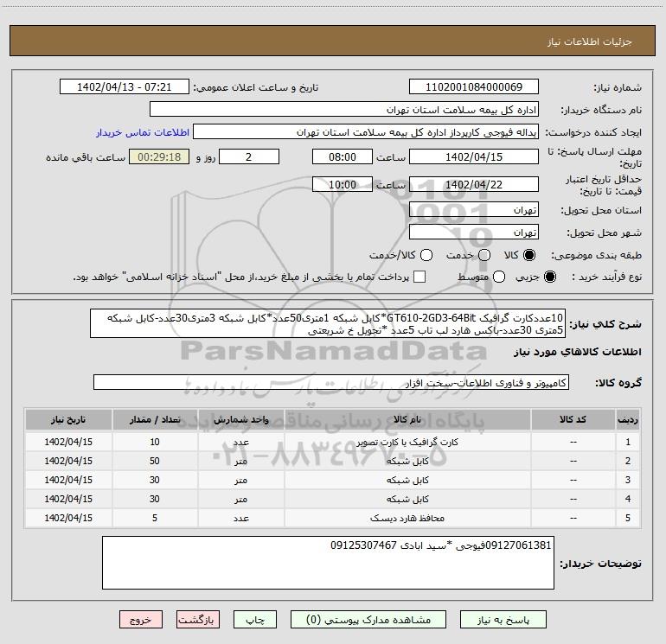The width and height of the screenshot is (666, 644).
Task: Click the اطلاعات کالاهای مورد نیاز heading
Action: coord(577,352)
